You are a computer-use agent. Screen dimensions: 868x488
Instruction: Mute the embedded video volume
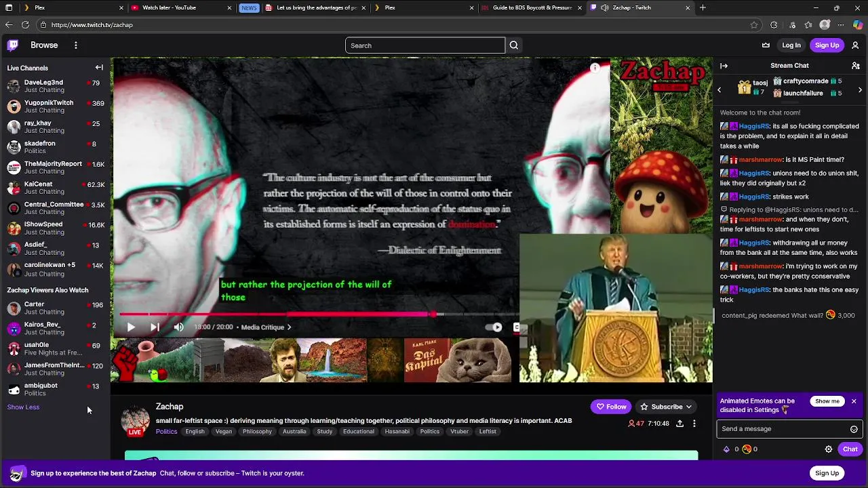[x=178, y=327]
